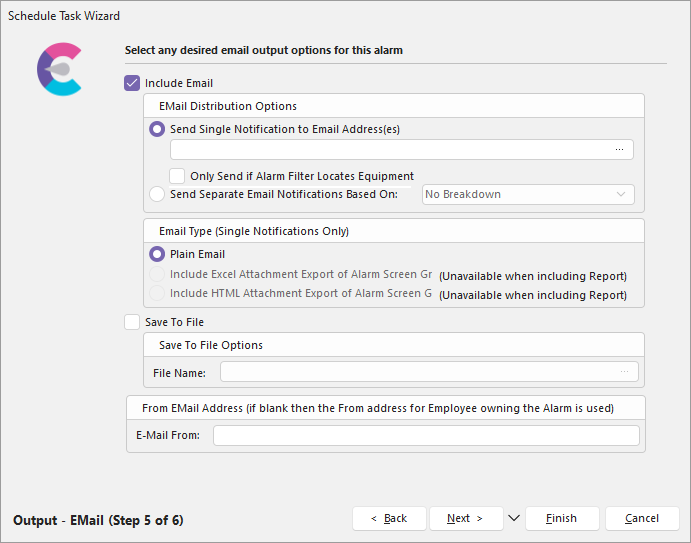Open the No Breakdown dropdown

point(527,194)
